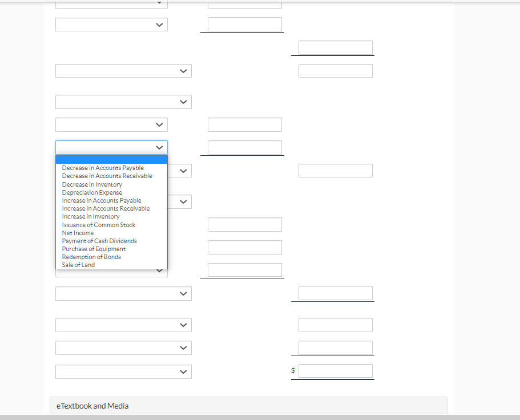Viewport: 520px width, 420px height.
Task: Pick "Payment of Cash Dividends" option
Action: (x=99, y=241)
